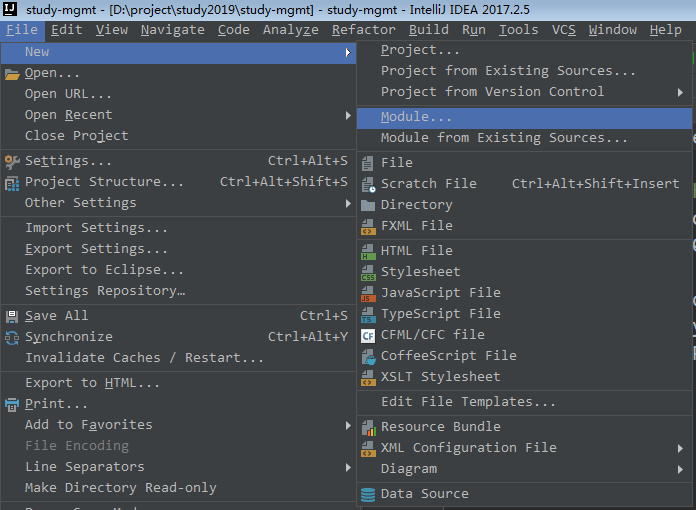Image resolution: width=696 pixels, height=510 pixels.
Task: Click the File document icon in New submenu
Action: [368, 163]
